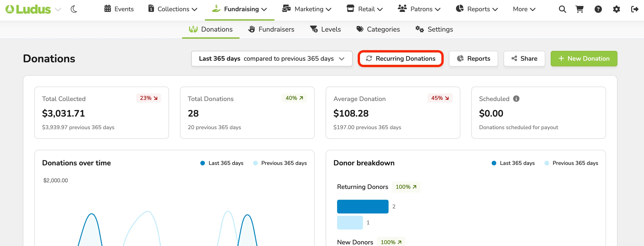644x246 pixels.
Task: Click the 40% increase badge on Total Donations
Action: [294, 98]
